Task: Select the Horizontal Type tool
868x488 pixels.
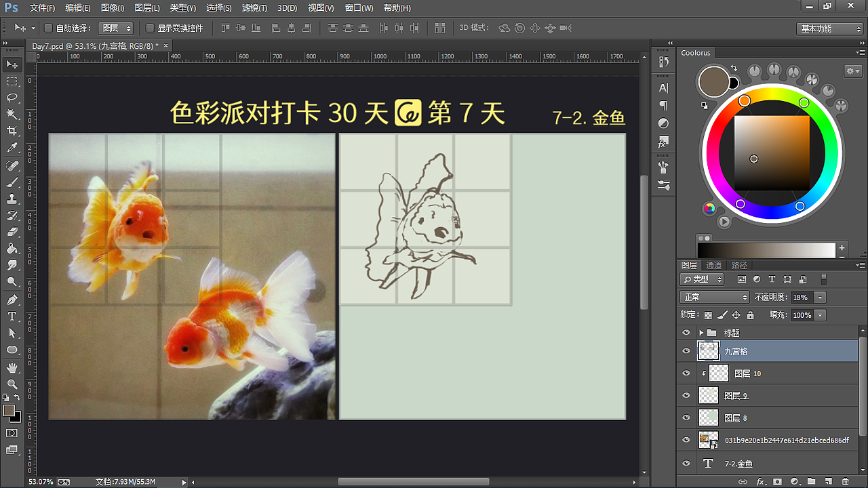Action: pyautogui.click(x=12, y=317)
